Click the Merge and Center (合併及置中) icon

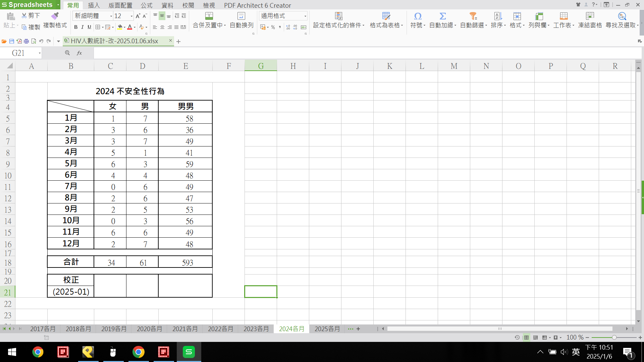pyautogui.click(x=209, y=16)
